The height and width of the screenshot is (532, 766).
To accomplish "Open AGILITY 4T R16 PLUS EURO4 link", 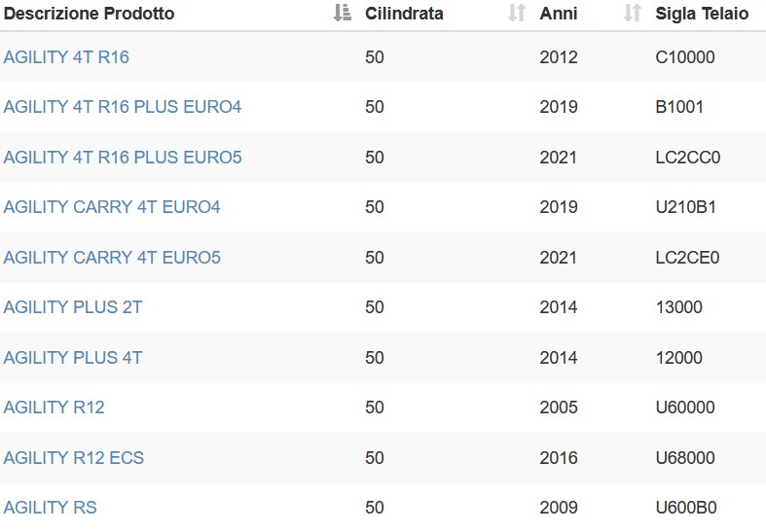I will coord(123,107).
